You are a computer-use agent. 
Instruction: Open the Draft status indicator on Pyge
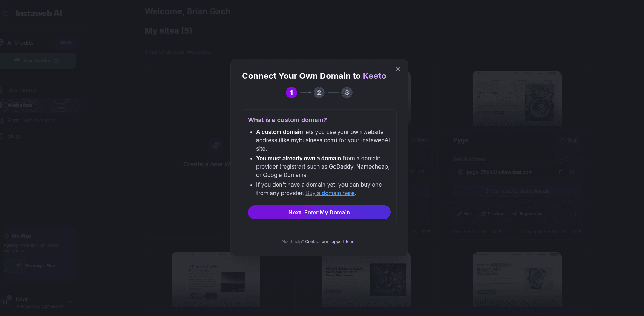(x=570, y=140)
